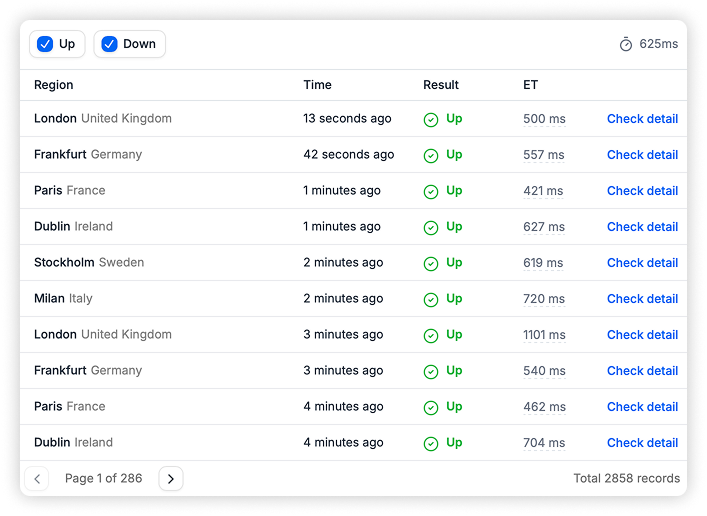Image resolution: width=707 pixels, height=516 pixels.
Task: Go to the next page with right chevron
Action: [171, 479]
